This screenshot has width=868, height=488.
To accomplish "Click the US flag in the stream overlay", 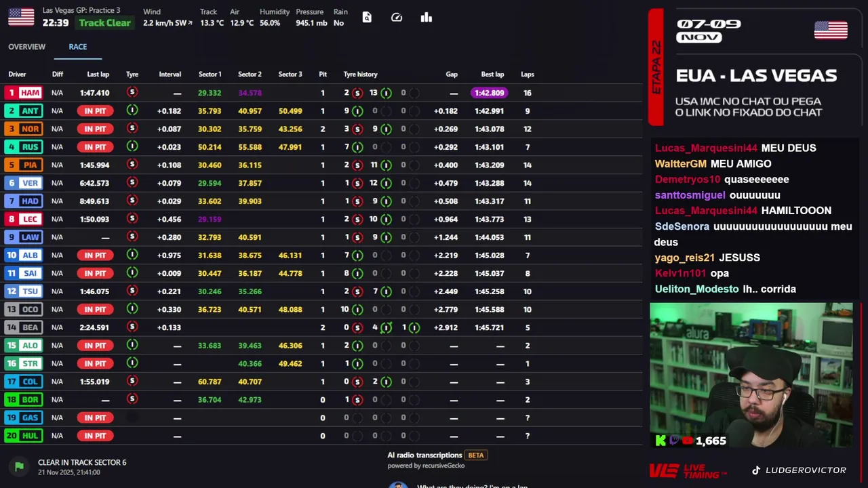I will coord(831,30).
